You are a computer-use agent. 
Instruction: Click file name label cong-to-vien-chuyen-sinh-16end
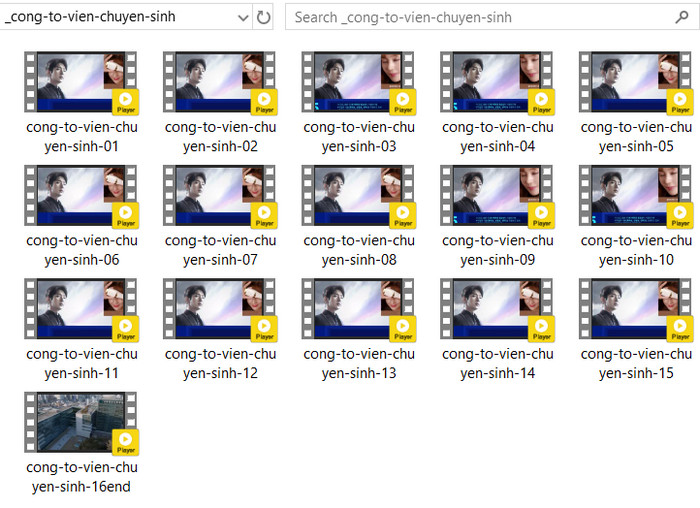[82, 477]
